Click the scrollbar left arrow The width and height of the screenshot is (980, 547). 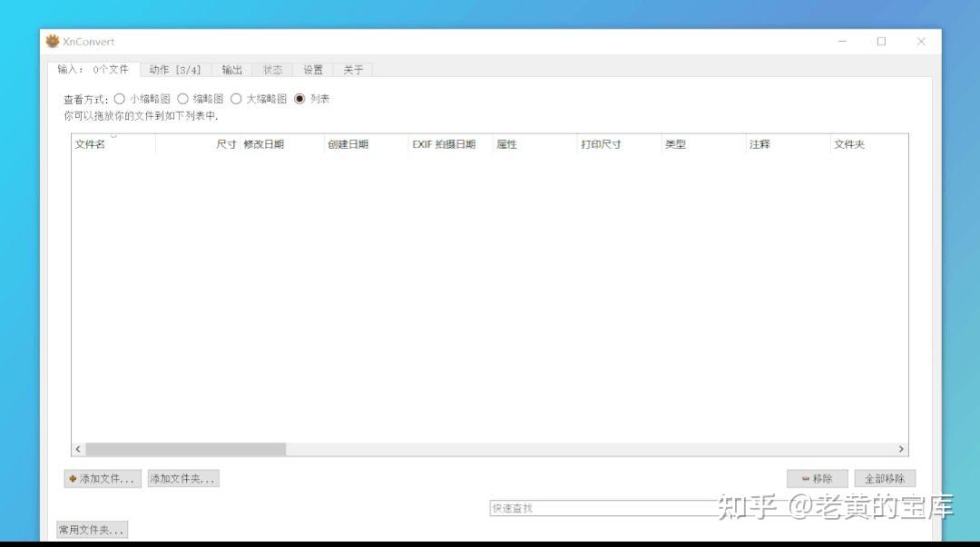[x=78, y=449]
